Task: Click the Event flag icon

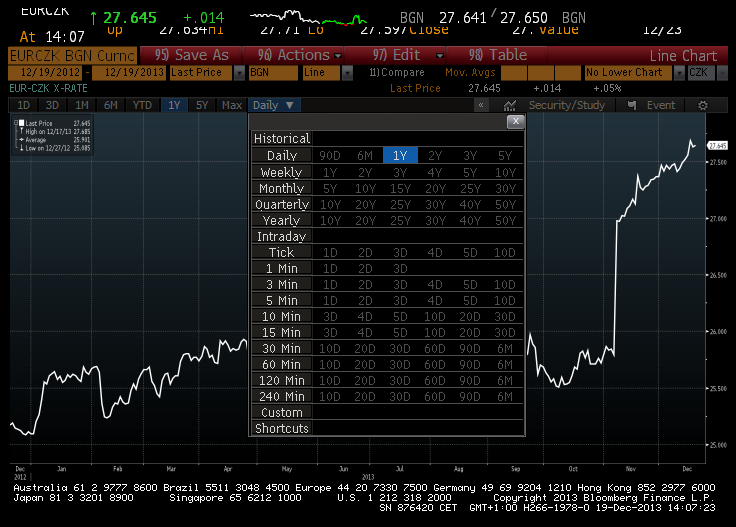Action: point(632,105)
